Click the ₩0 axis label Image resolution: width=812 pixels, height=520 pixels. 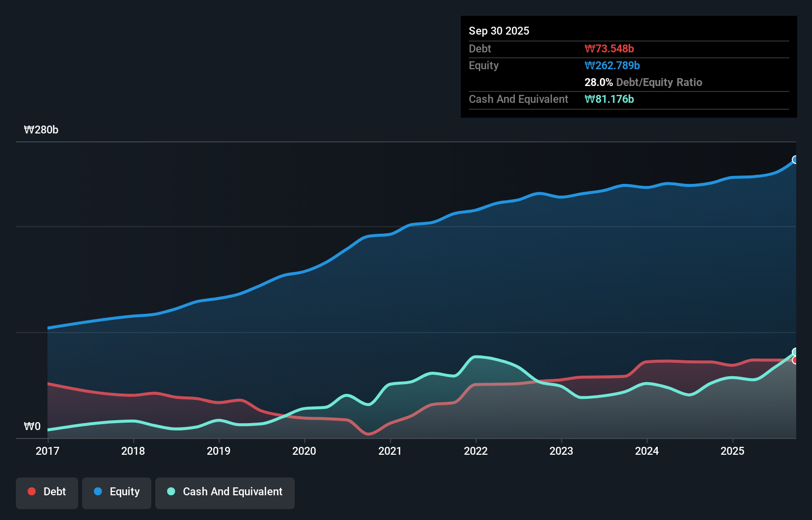[33, 427]
